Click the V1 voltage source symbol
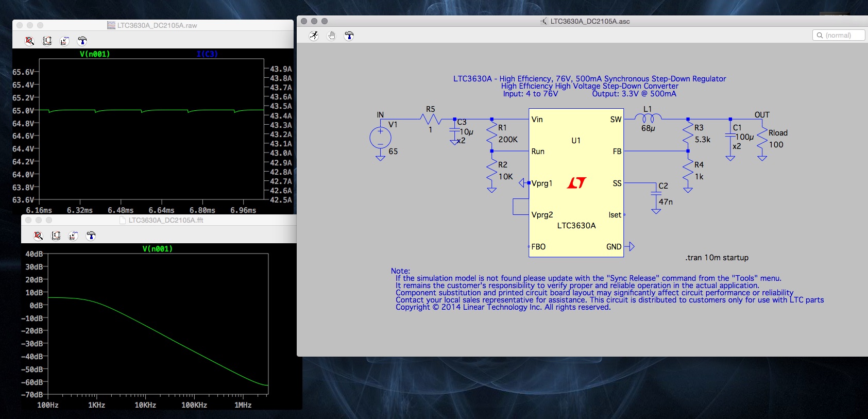 [380, 138]
